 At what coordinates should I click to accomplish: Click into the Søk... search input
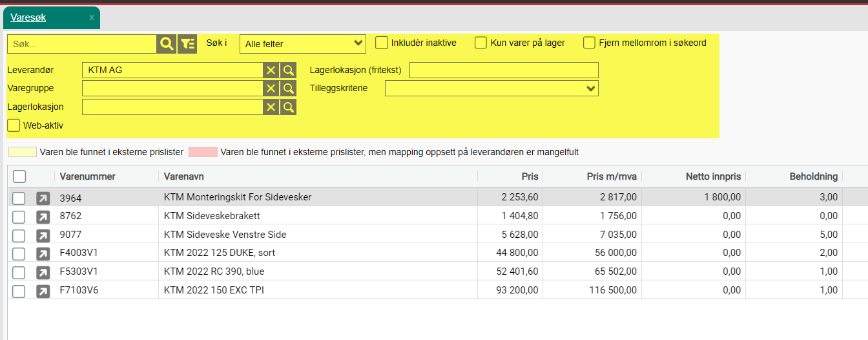[82, 44]
